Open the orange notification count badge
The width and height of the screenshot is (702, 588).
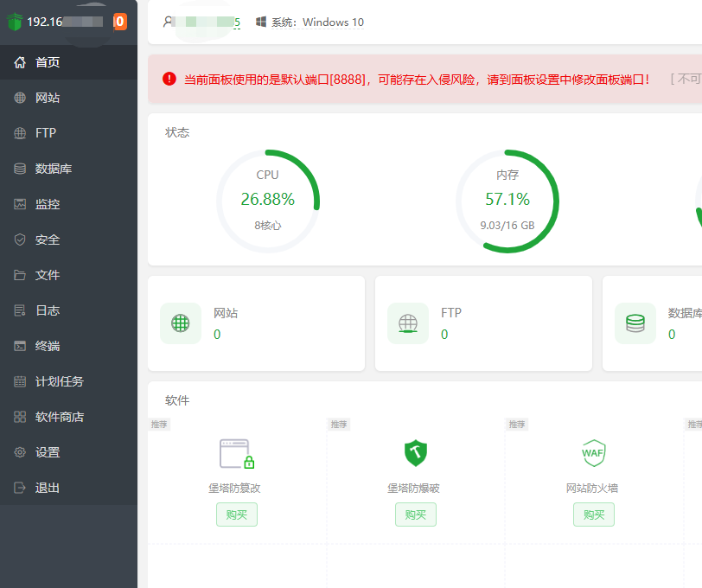[x=120, y=22]
